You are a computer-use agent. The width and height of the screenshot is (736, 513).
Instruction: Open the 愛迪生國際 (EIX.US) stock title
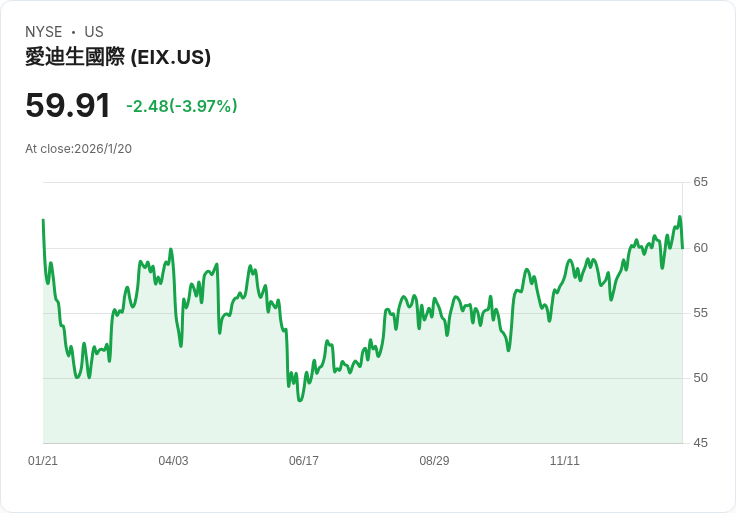pos(118,58)
